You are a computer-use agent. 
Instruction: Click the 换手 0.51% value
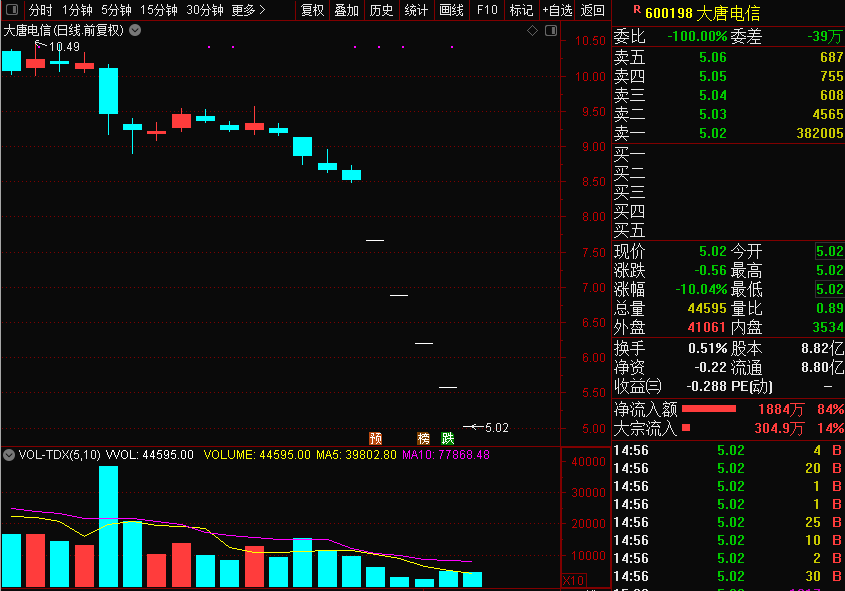(707, 348)
